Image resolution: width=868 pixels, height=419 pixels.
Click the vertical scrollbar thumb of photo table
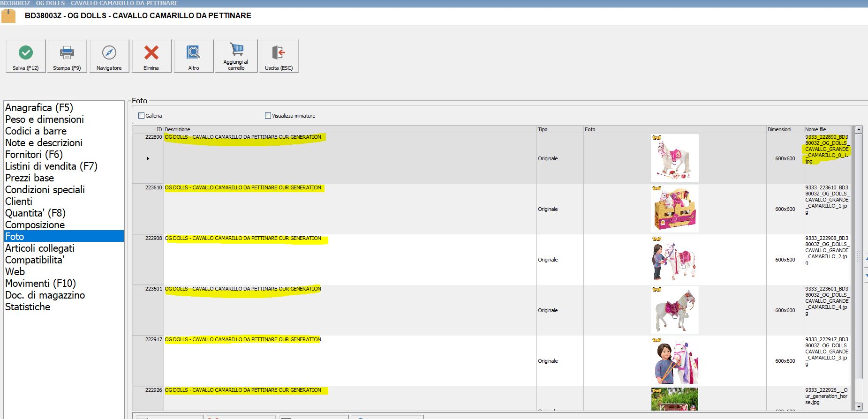click(859, 256)
